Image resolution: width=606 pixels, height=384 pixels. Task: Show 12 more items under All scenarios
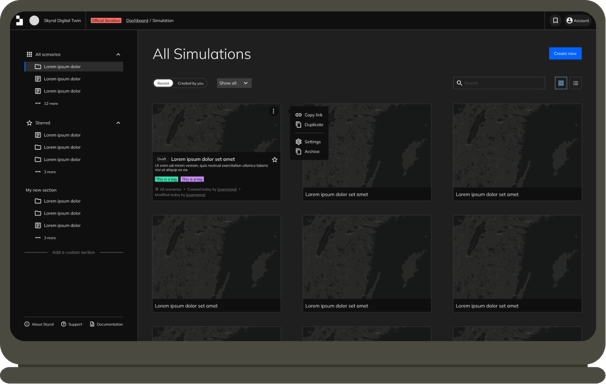point(47,104)
